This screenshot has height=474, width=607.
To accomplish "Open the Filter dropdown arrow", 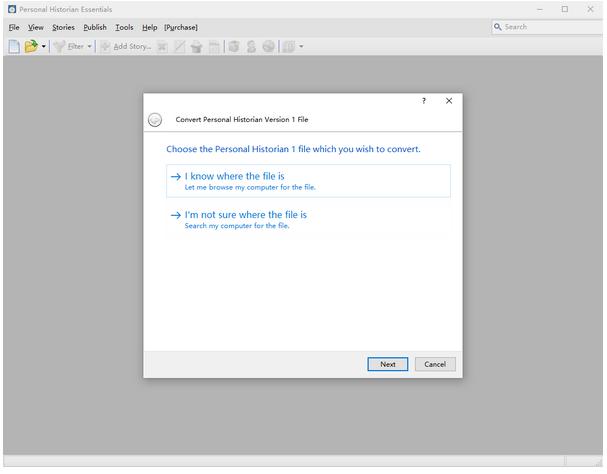I will click(89, 46).
